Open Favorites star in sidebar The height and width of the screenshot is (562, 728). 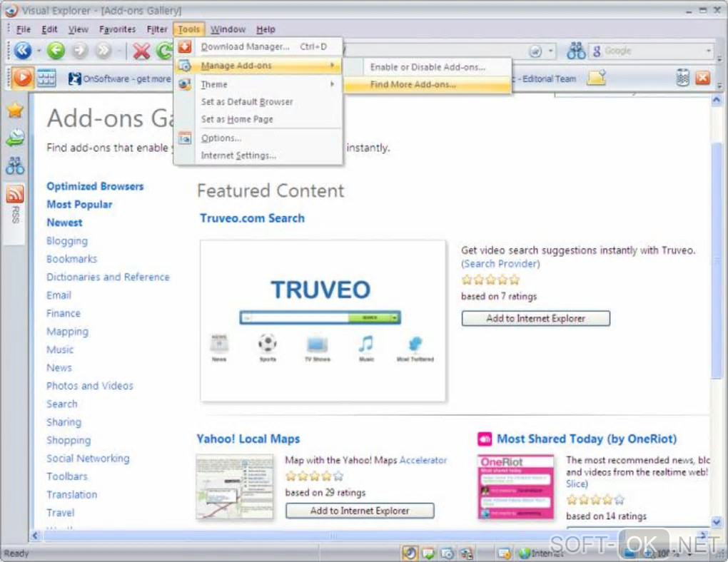coord(15,110)
